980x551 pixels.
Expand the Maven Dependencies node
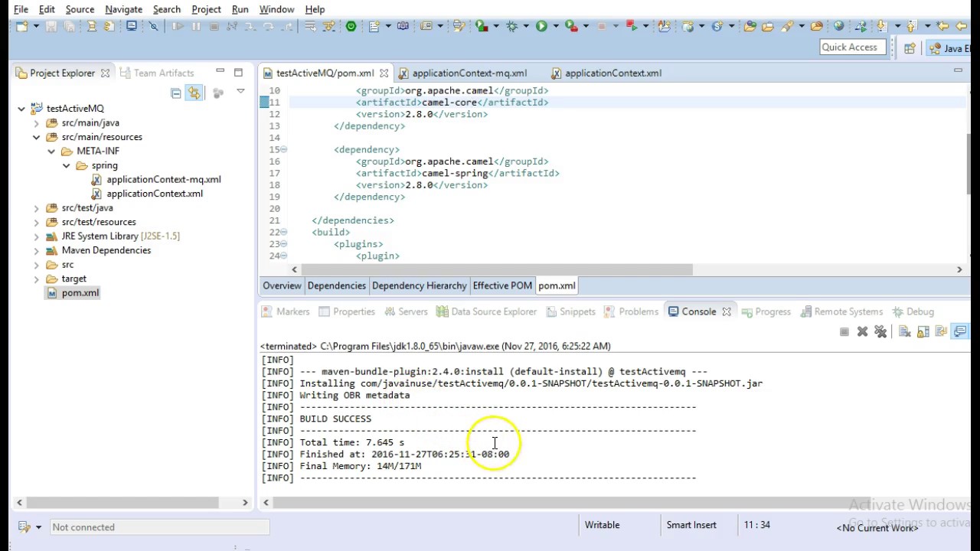click(36, 250)
